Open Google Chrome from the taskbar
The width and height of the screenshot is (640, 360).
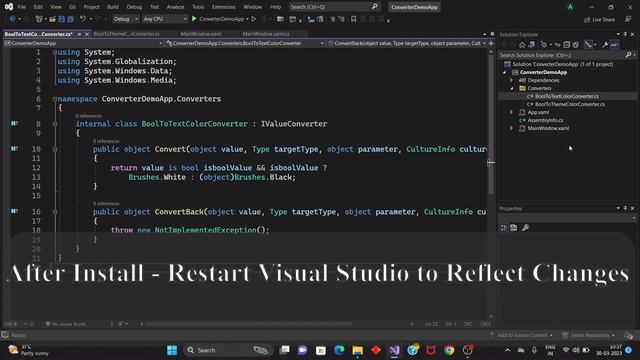point(449,350)
